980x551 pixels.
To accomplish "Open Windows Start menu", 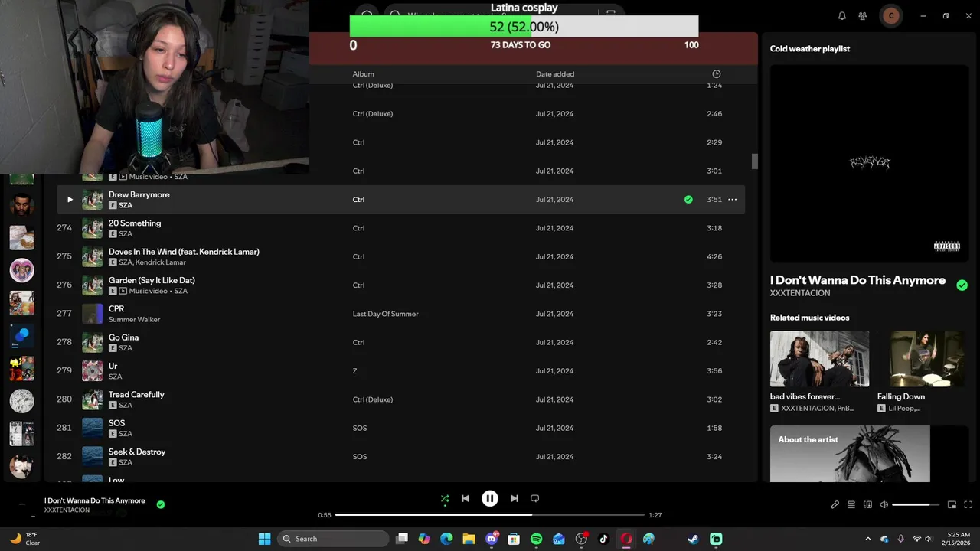I will pos(264,539).
